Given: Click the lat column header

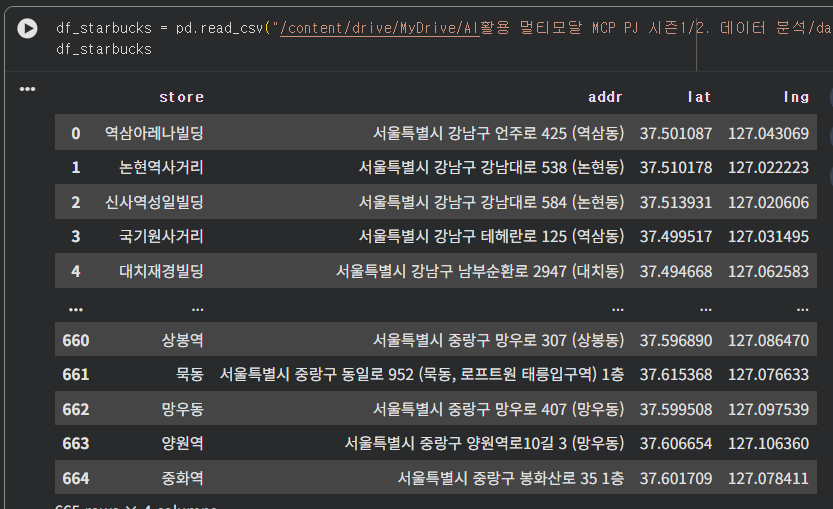Looking at the screenshot, I should (699, 97).
